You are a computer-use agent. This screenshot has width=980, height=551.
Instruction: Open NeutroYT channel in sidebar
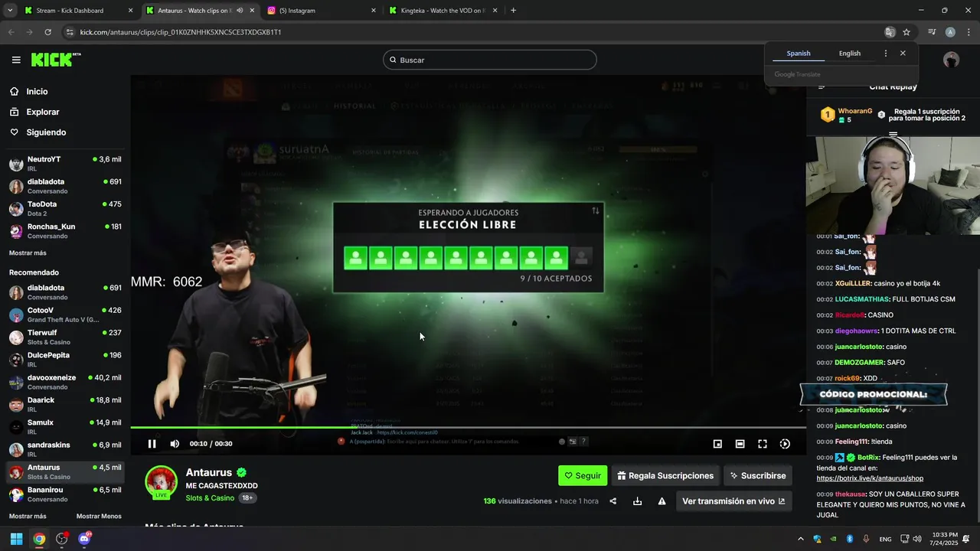click(65, 164)
